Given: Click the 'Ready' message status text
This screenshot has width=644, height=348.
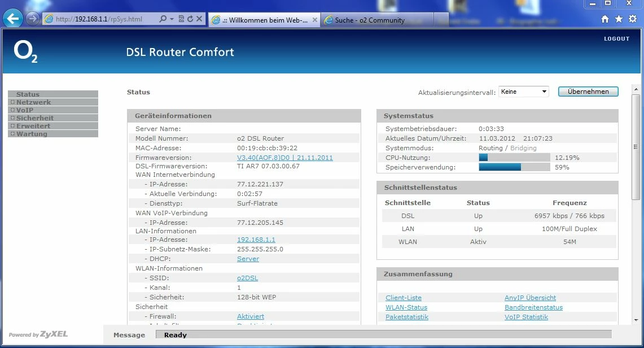Looking at the screenshot, I should click(176, 335).
